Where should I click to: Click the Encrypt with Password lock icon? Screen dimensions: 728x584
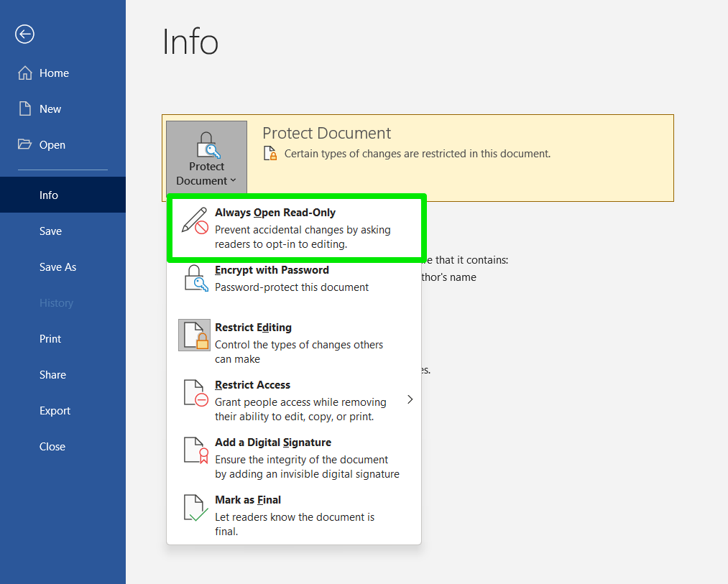[196, 278]
